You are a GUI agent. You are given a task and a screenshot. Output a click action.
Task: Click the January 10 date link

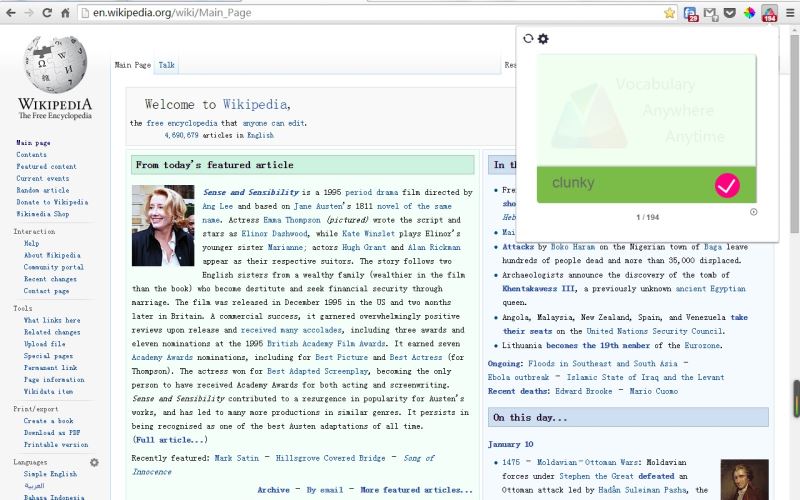(510, 444)
